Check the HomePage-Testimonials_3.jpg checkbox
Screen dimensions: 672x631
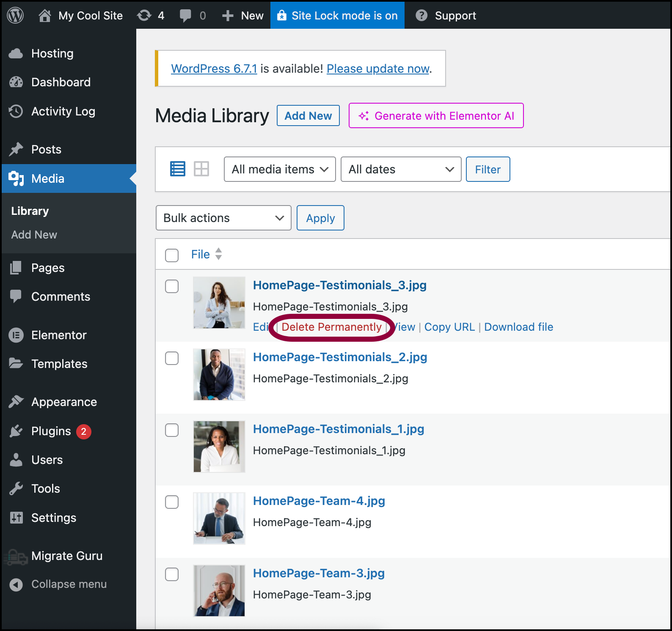click(172, 286)
